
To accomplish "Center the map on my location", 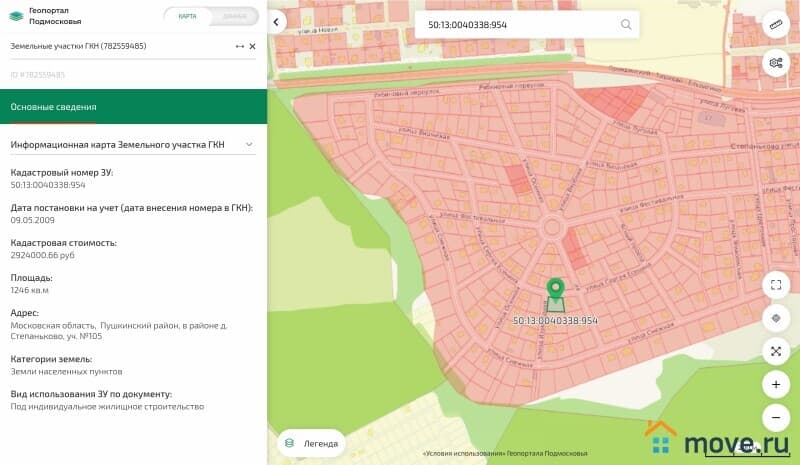I will pos(776,318).
